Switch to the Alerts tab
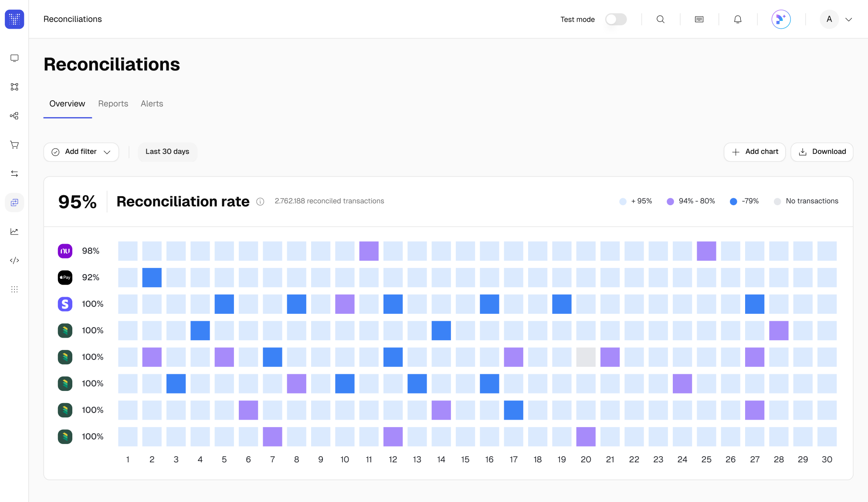 pos(152,104)
